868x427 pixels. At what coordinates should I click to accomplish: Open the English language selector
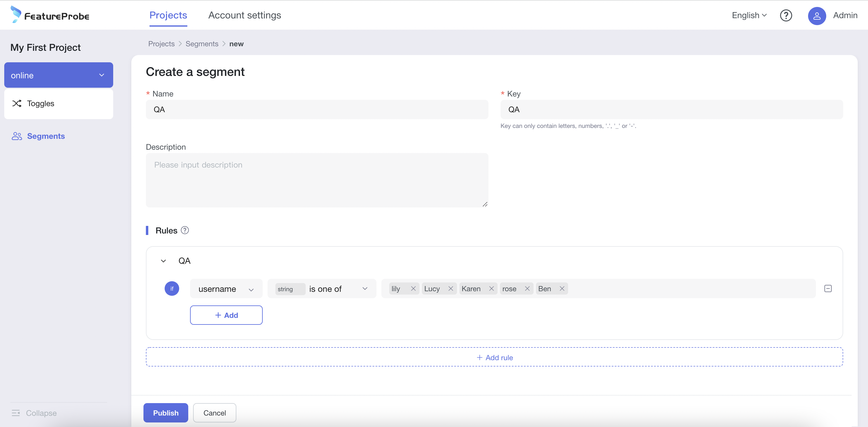pos(749,15)
